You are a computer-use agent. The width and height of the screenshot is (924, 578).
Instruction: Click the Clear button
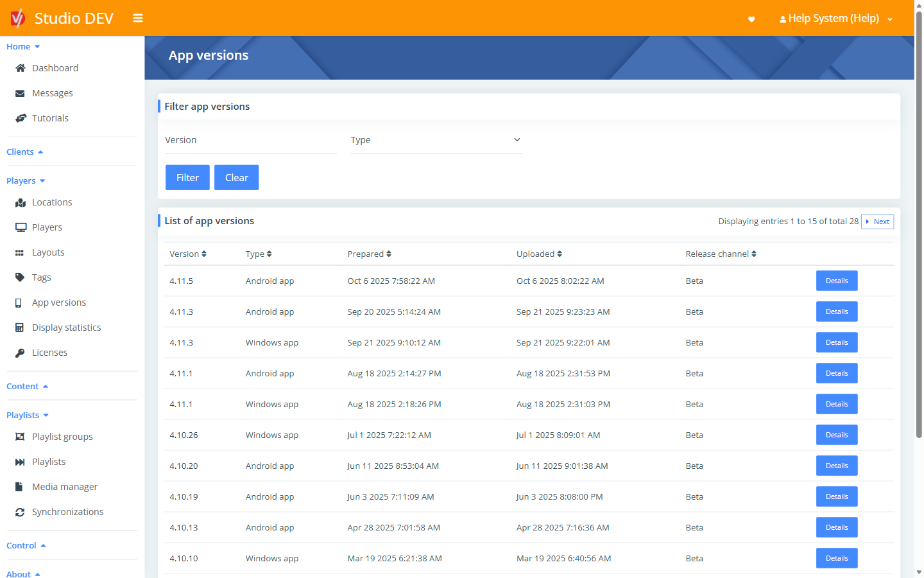click(237, 178)
